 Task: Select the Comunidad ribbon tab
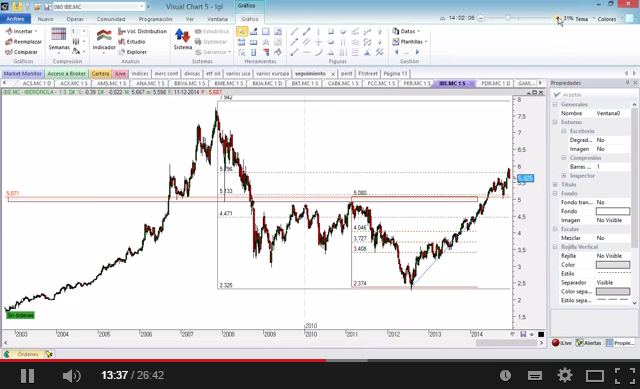pyautogui.click(x=111, y=19)
